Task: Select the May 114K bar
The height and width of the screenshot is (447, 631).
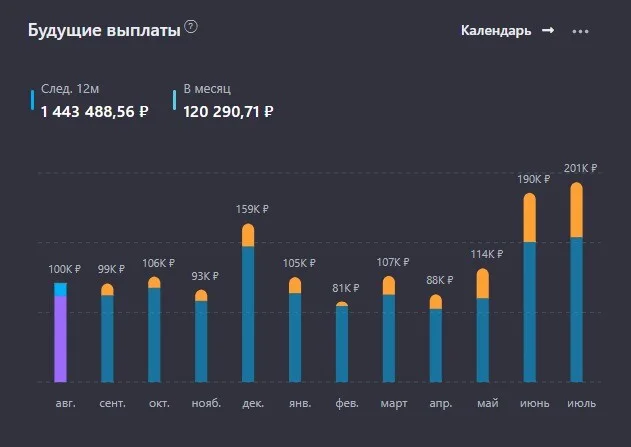Action: point(483,325)
